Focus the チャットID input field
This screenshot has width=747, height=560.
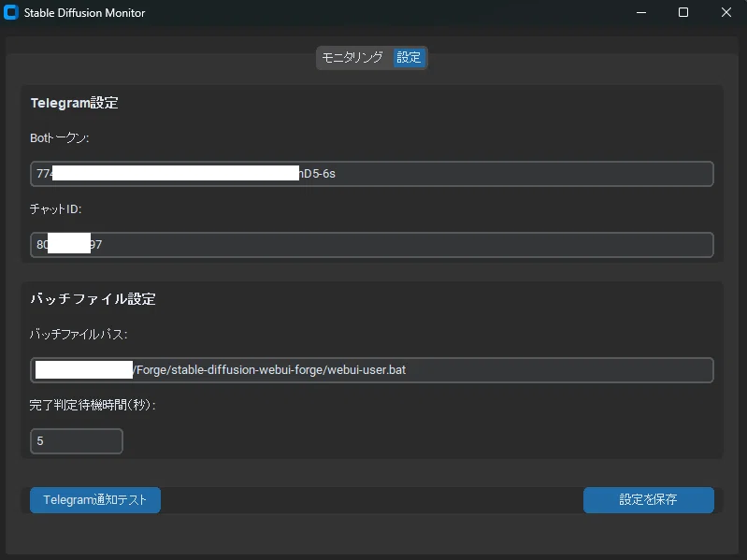[x=371, y=245]
